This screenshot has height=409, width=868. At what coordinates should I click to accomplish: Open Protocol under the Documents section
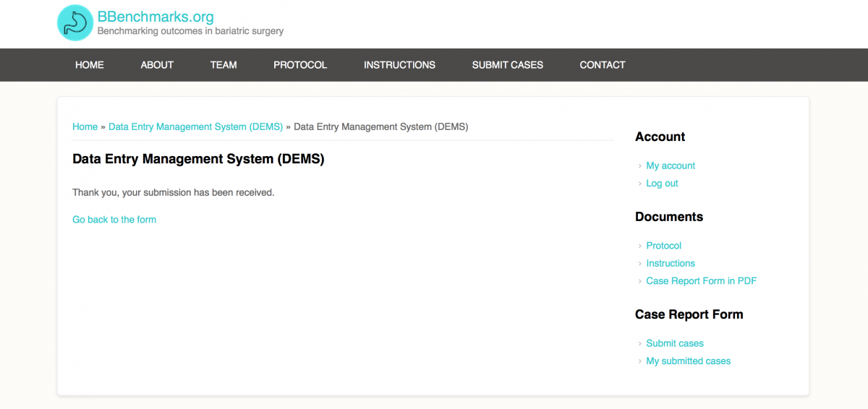coord(663,246)
